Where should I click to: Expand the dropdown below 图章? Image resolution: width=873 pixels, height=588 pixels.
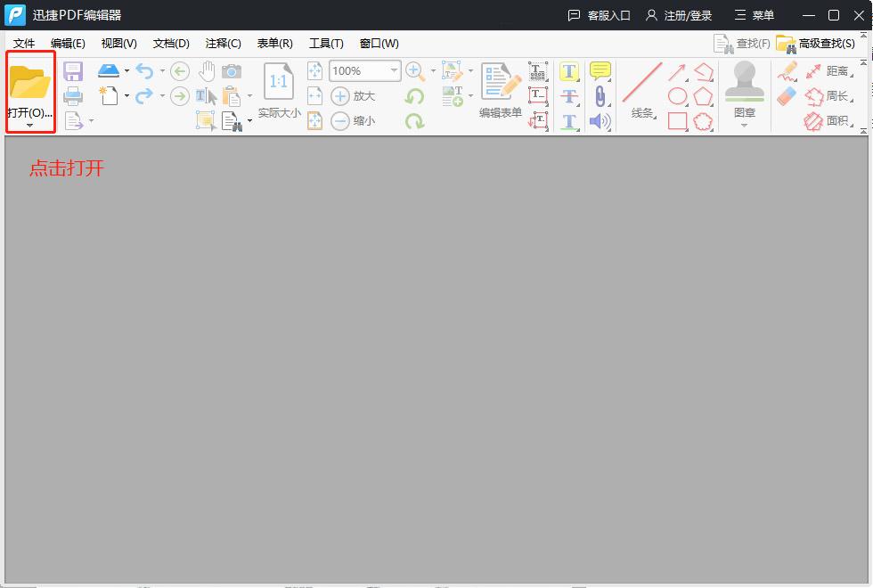point(745,123)
